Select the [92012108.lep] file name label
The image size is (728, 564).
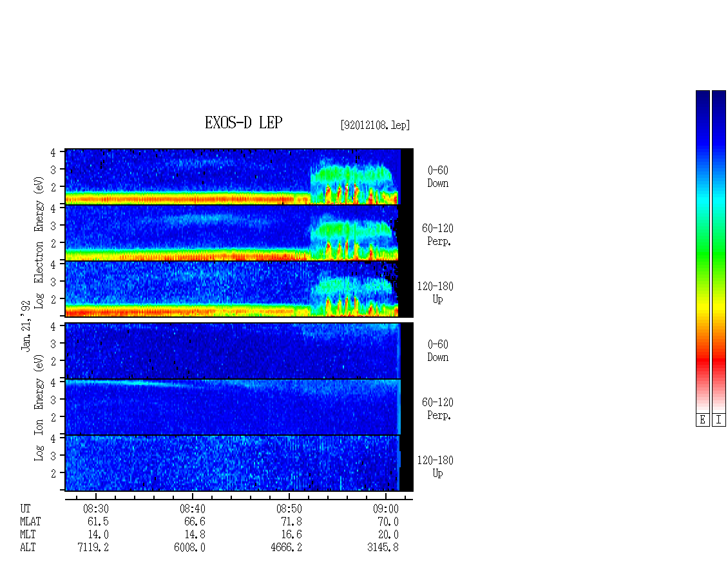[x=375, y=125]
